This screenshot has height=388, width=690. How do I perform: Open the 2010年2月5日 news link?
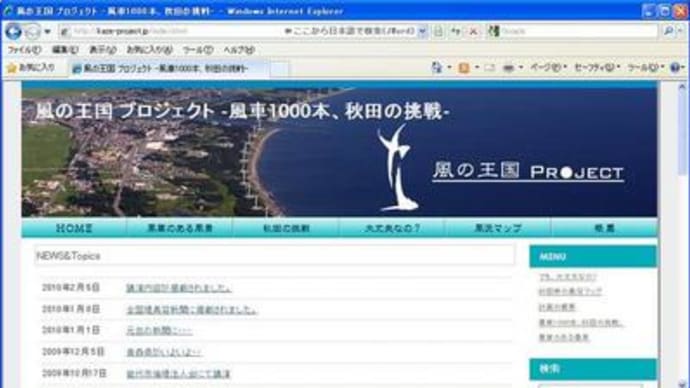(x=179, y=288)
